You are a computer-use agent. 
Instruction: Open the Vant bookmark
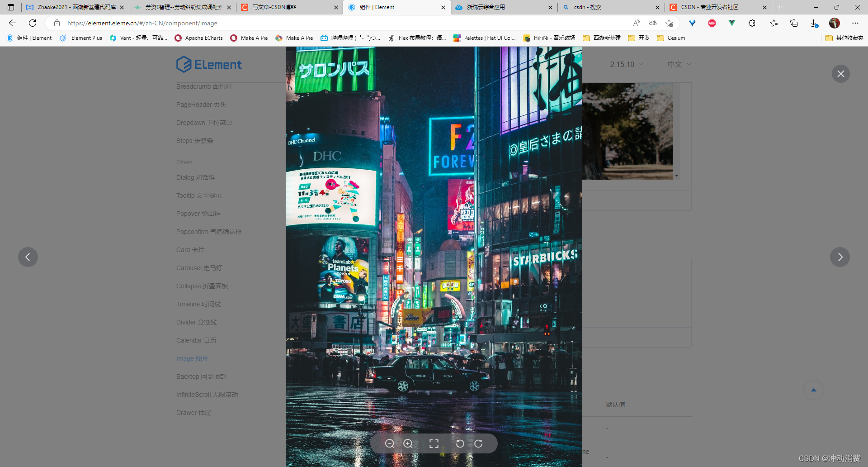[138, 38]
